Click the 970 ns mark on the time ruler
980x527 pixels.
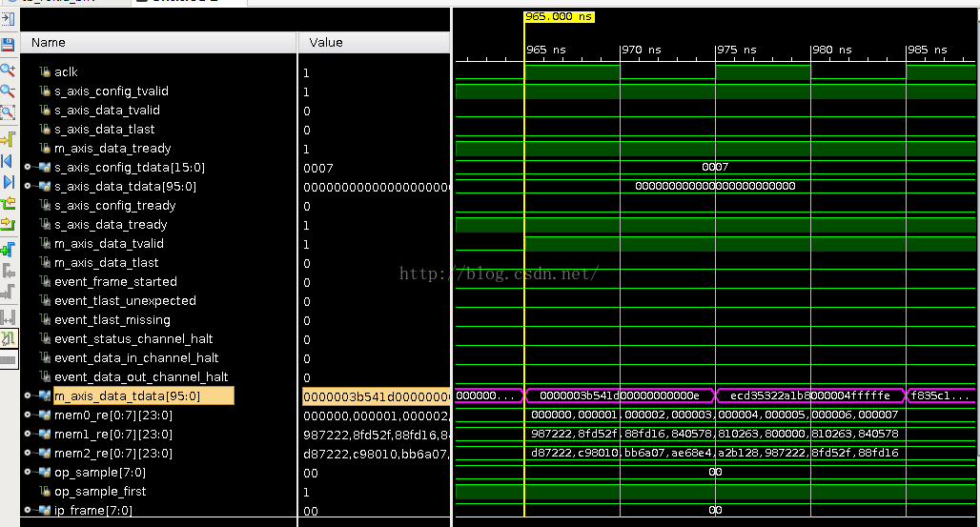pos(642,50)
